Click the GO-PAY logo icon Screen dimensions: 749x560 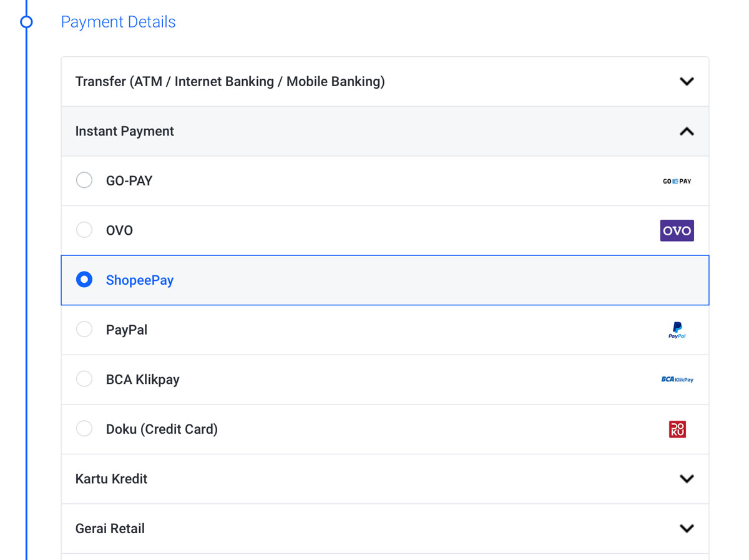pos(677,181)
